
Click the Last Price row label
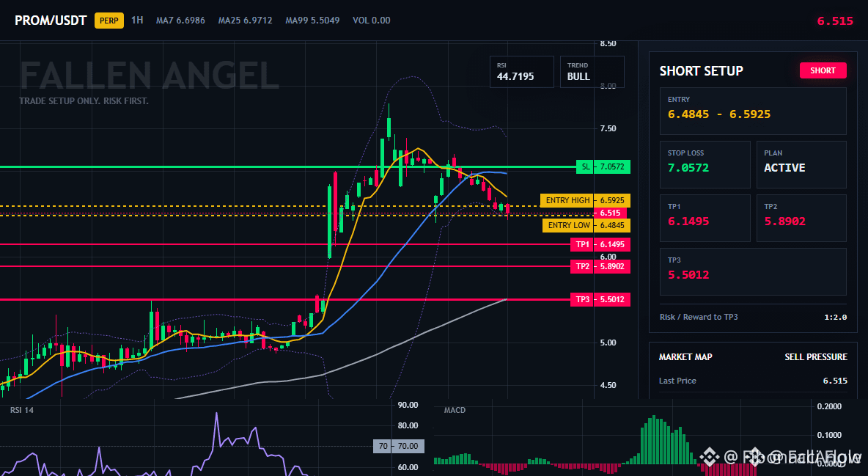tap(677, 381)
